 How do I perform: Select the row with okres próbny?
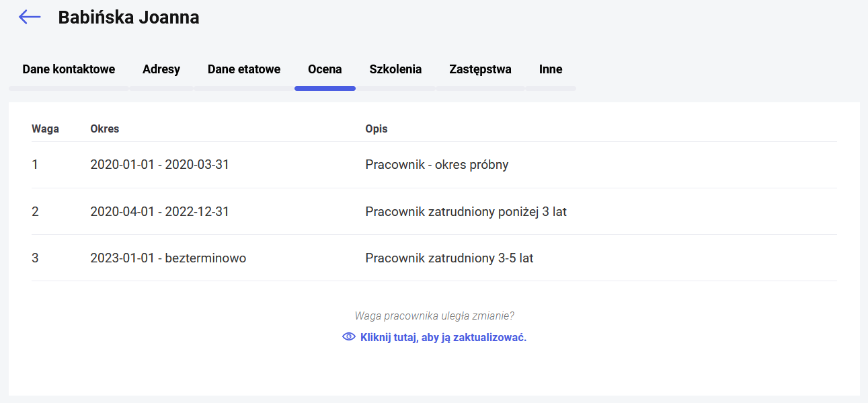(434, 165)
